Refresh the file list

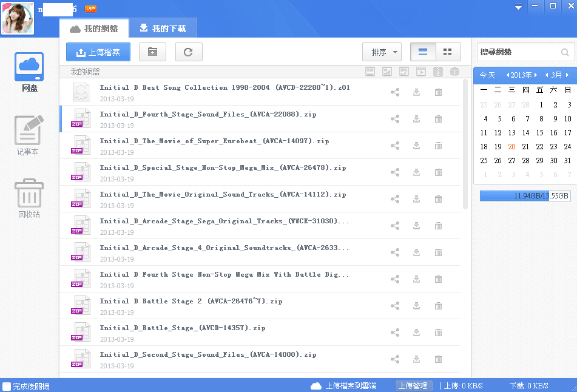189,52
